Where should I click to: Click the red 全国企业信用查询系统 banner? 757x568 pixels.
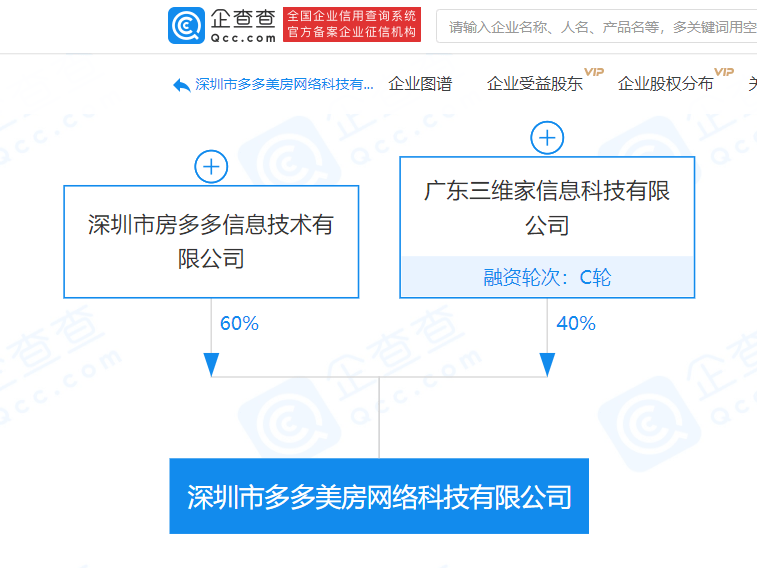[352, 25]
